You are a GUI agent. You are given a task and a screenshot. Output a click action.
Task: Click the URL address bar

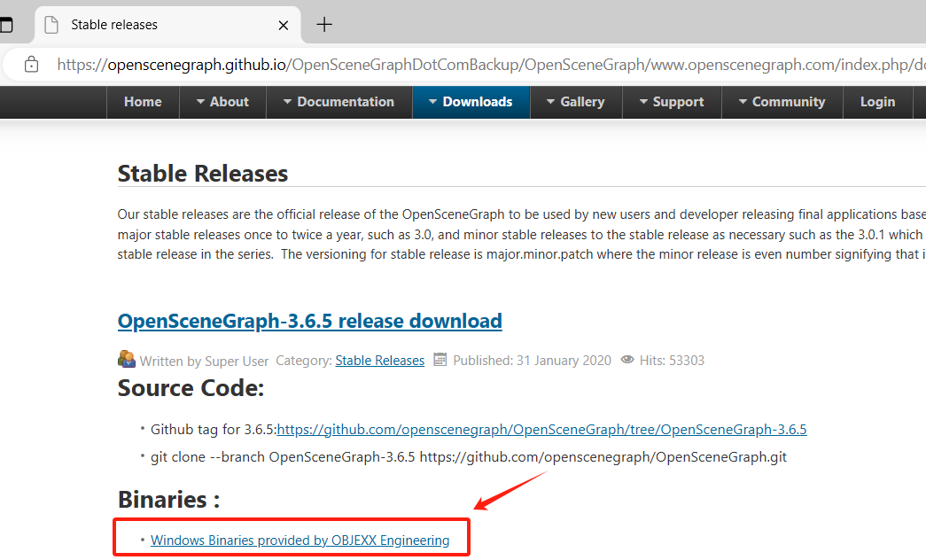pos(490,65)
